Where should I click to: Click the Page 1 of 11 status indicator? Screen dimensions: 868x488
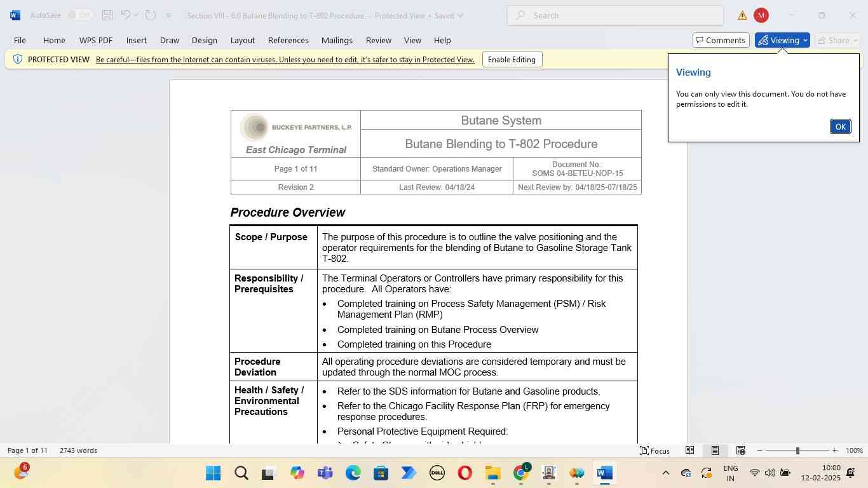(x=27, y=451)
